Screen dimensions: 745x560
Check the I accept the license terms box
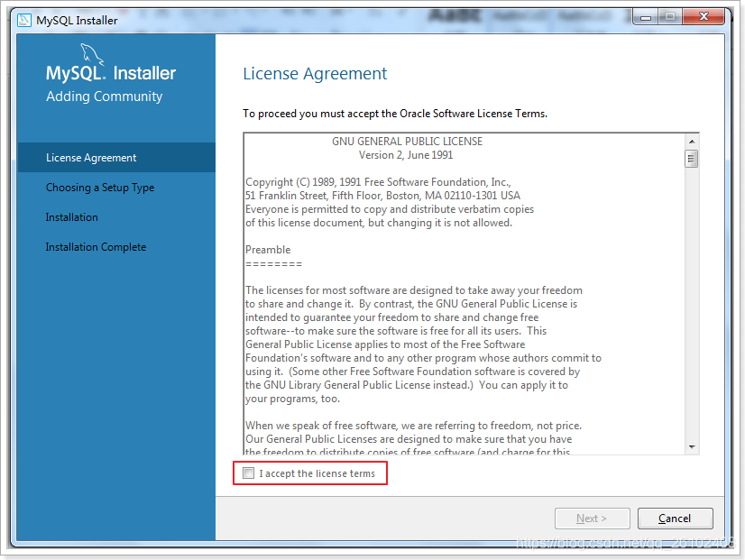[x=248, y=473]
